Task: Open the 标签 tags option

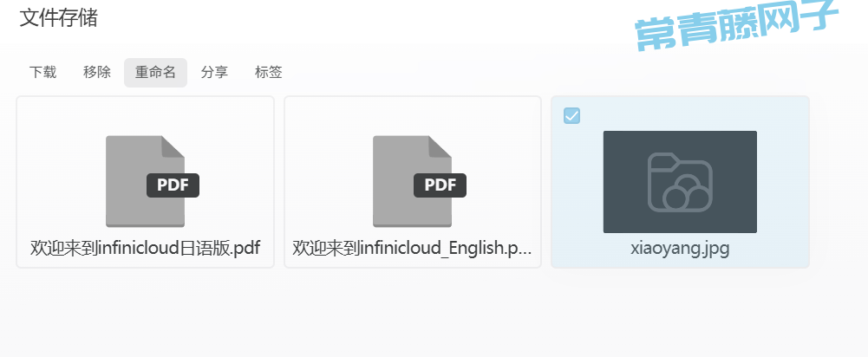Action: coord(268,73)
